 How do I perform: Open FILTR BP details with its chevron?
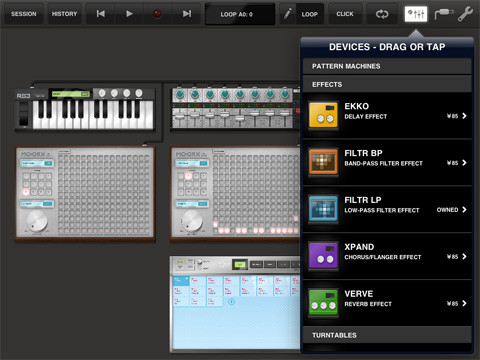coord(464,163)
